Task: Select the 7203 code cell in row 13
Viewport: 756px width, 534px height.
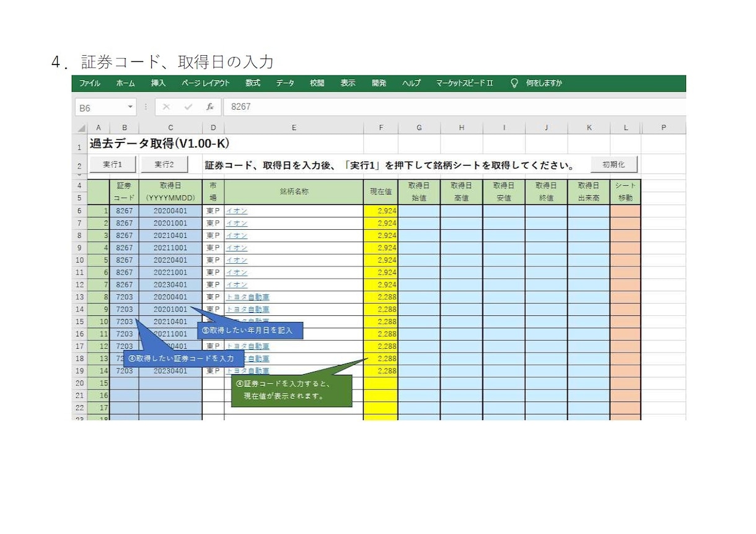Action: (125, 297)
